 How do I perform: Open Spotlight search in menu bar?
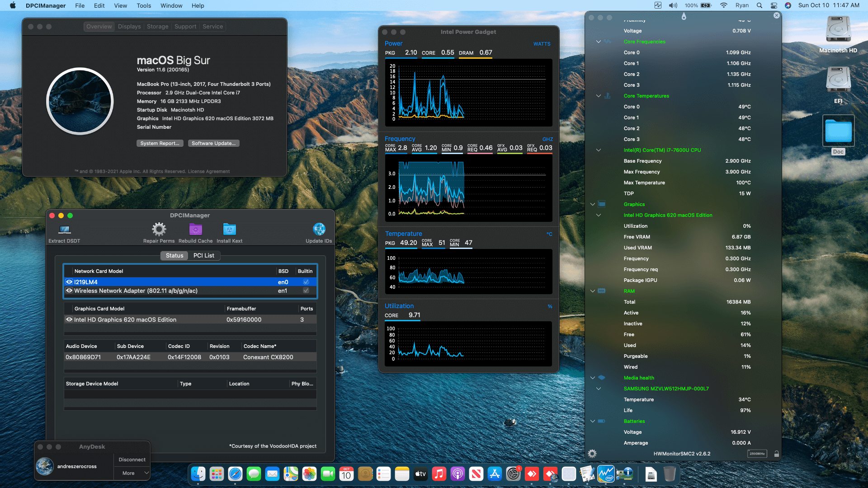coord(759,5)
